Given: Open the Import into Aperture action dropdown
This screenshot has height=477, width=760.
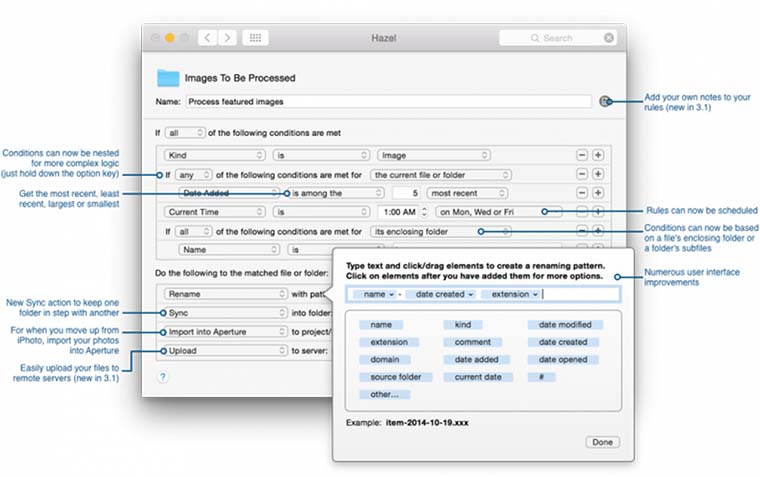Looking at the screenshot, I should click(226, 332).
